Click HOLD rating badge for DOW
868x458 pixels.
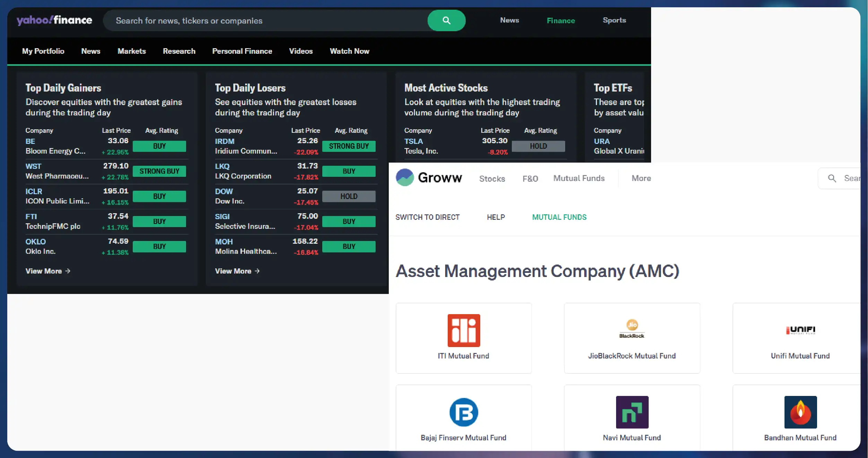[349, 196]
